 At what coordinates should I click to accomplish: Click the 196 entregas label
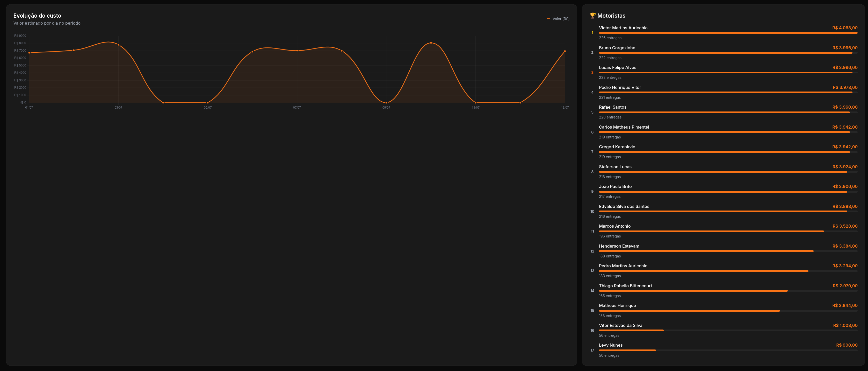point(610,236)
